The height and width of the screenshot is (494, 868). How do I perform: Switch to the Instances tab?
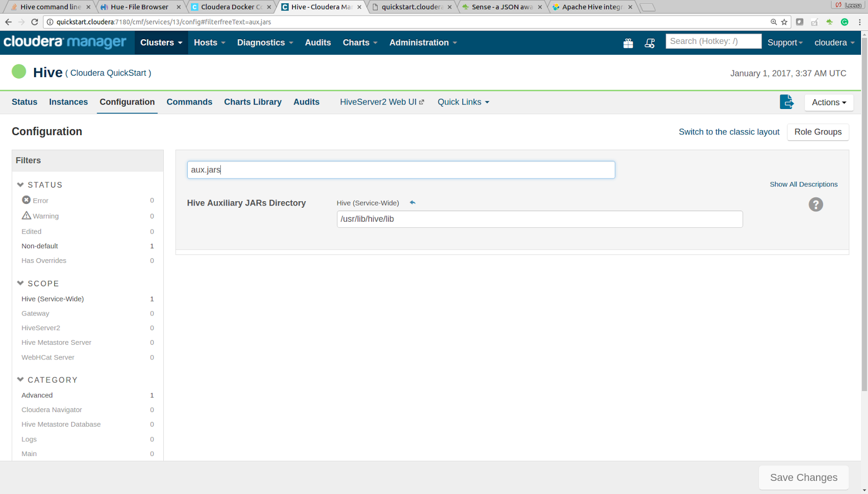point(68,102)
